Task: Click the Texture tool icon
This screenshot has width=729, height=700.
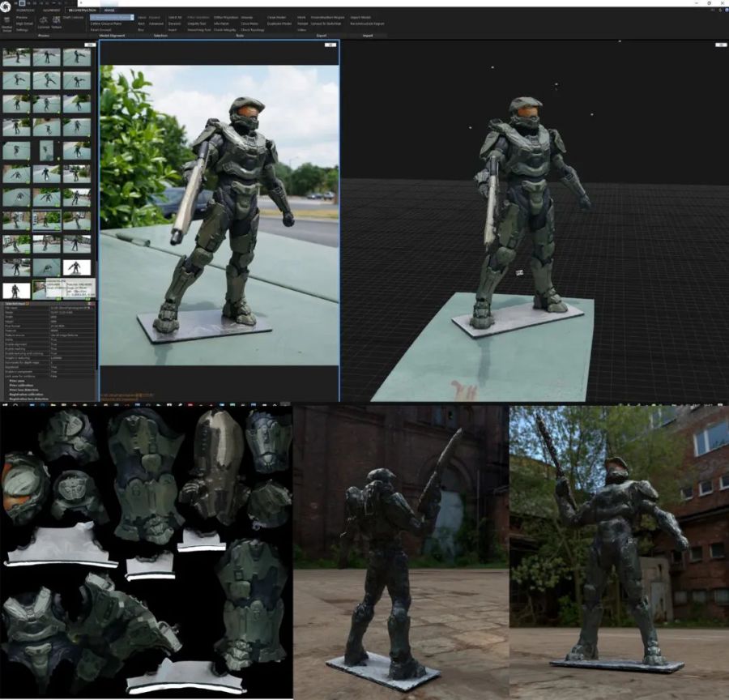Action: (56, 23)
